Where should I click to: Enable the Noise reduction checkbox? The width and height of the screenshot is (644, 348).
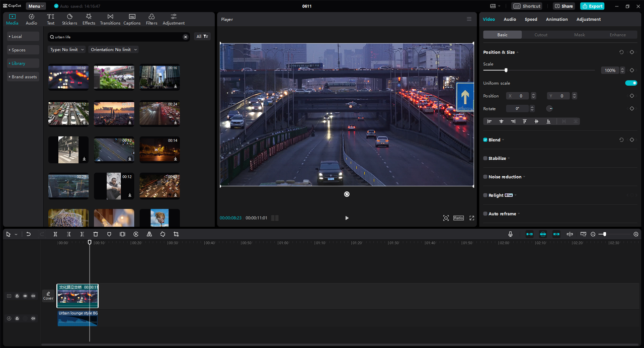[485, 177]
